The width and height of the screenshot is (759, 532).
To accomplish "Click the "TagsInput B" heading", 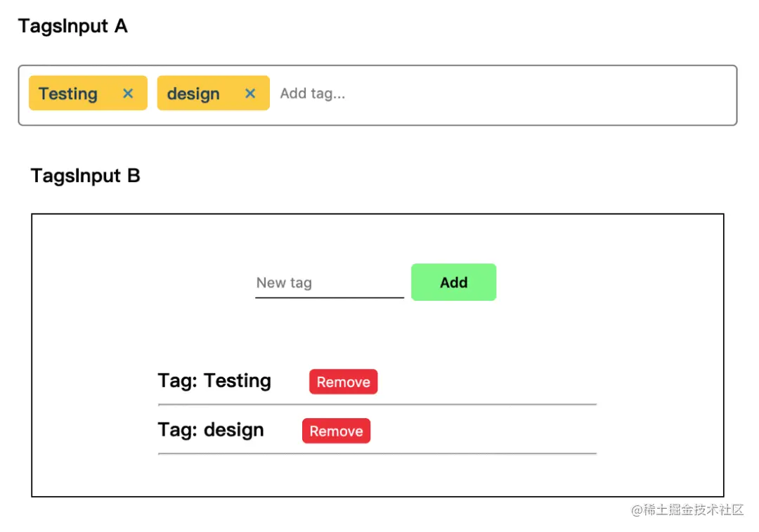I will click(86, 176).
